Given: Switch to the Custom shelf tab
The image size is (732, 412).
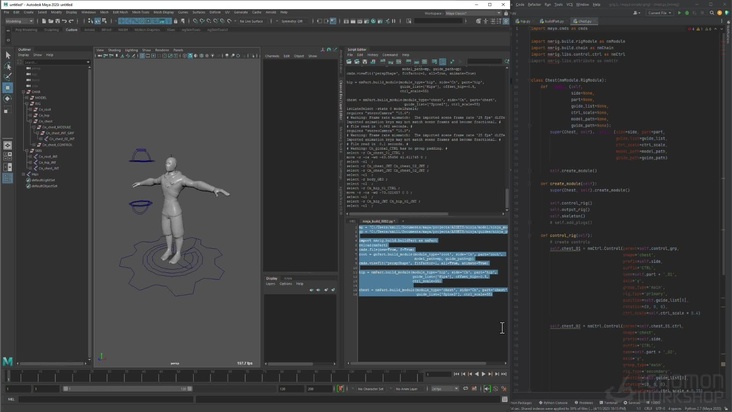Looking at the screenshot, I should coord(71,30).
